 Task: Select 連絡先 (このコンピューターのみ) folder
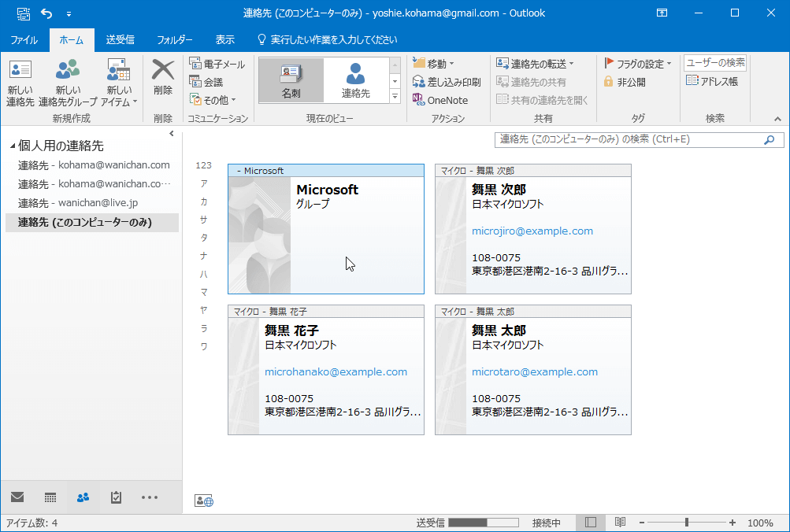[92, 223]
